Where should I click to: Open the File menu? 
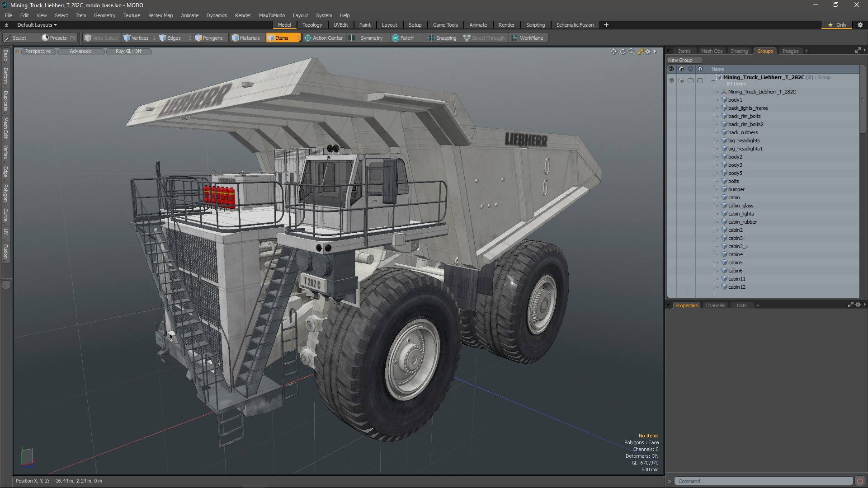(9, 15)
